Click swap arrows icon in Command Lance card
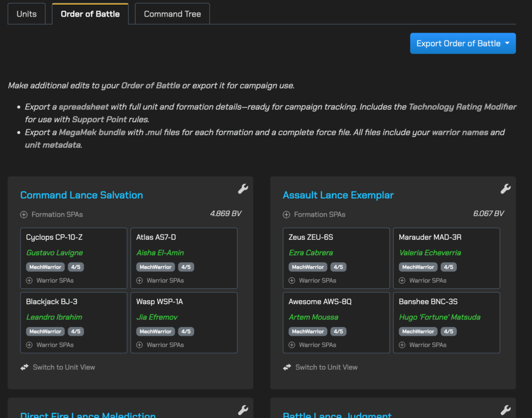This screenshot has width=532, height=418. pyautogui.click(x=24, y=367)
